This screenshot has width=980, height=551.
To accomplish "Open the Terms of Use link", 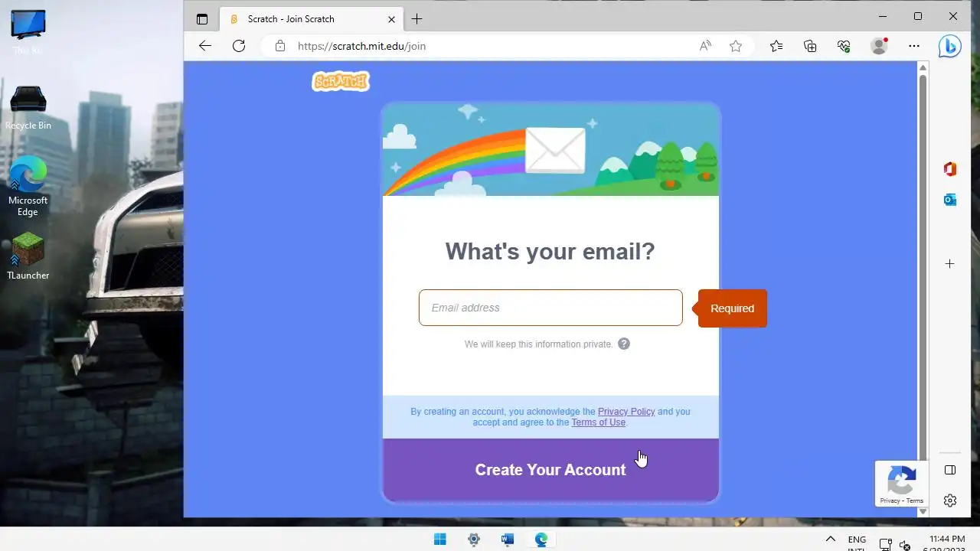I will [x=598, y=422].
